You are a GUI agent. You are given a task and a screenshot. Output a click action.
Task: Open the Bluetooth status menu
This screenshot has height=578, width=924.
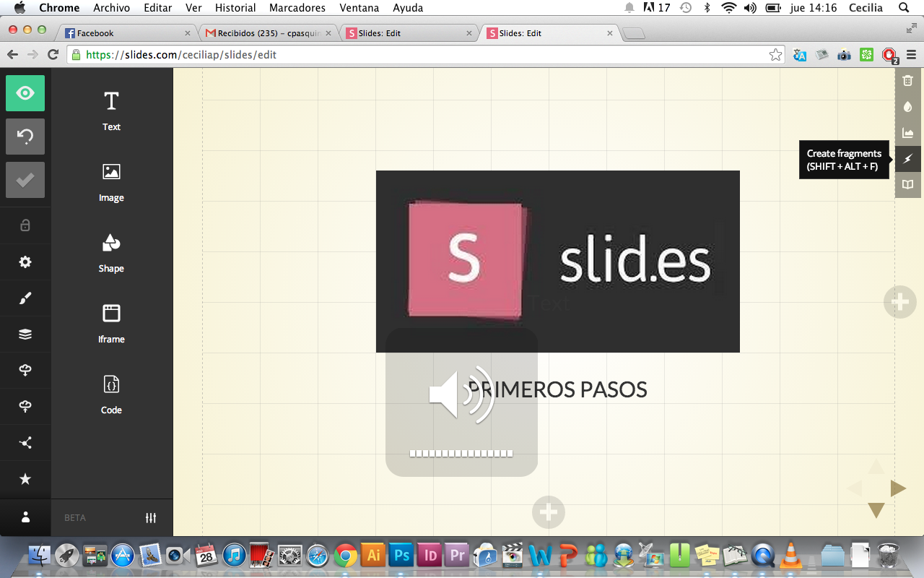[x=707, y=8]
